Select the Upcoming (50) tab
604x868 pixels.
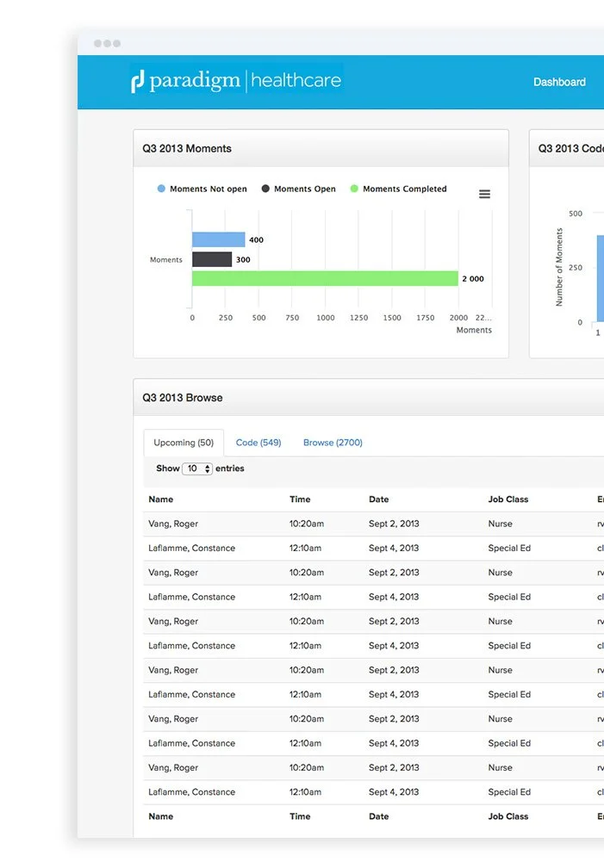(184, 443)
